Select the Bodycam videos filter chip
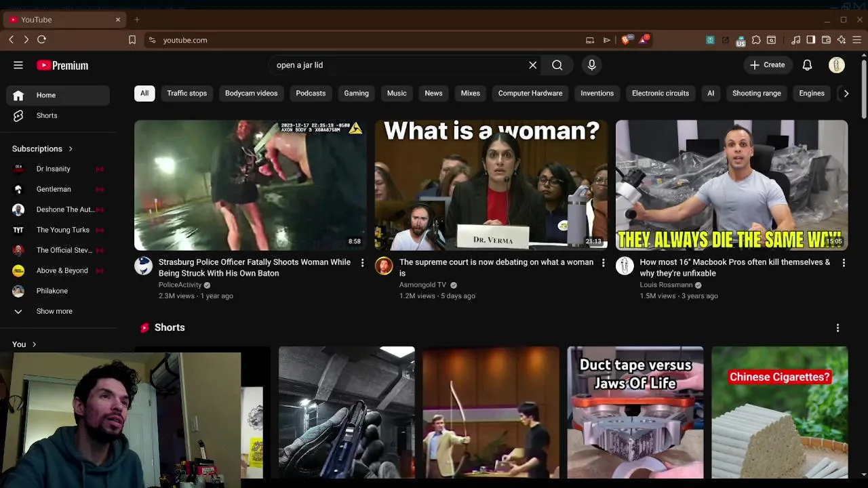This screenshot has width=868, height=488. (x=251, y=94)
